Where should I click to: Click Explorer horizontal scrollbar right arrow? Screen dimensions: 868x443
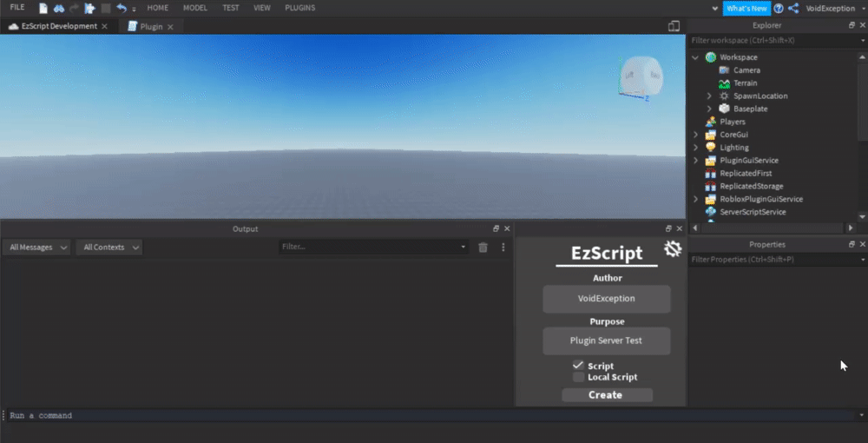(x=851, y=228)
